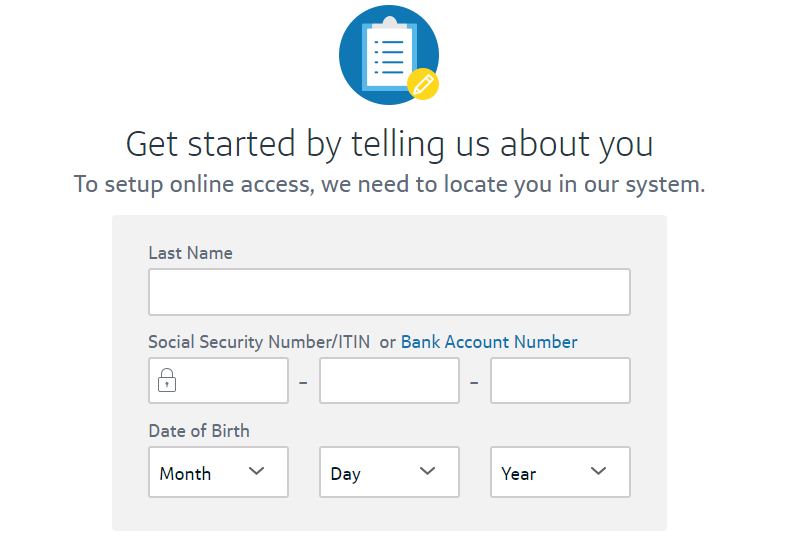This screenshot has width=798, height=538.
Task: Click the yellow pencil edit badge
Action: (423, 84)
